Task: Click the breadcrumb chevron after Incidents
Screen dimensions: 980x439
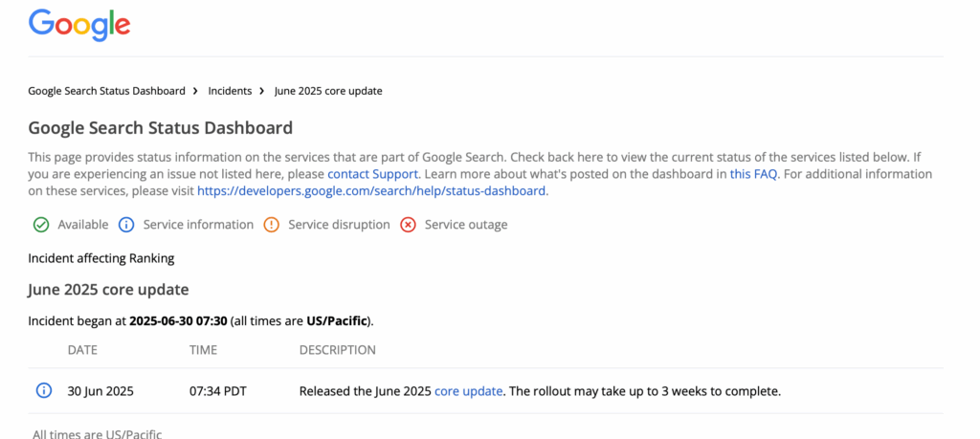Action: click(262, 91)
